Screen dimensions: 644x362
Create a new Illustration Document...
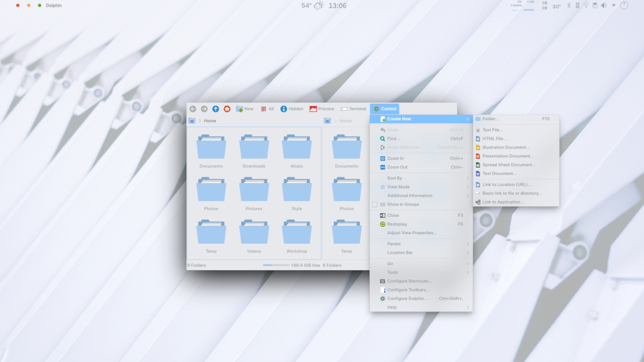coord(516,147)
